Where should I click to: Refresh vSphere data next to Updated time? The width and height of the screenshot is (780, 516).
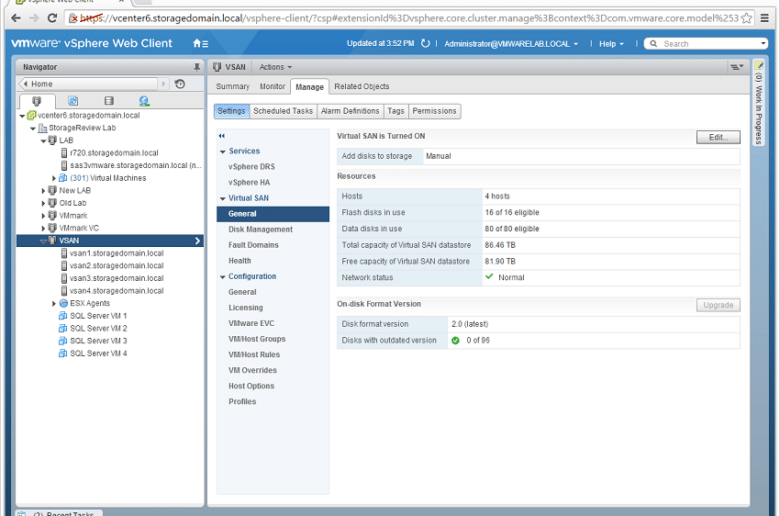pyautogui.click(x=425, y=44)
